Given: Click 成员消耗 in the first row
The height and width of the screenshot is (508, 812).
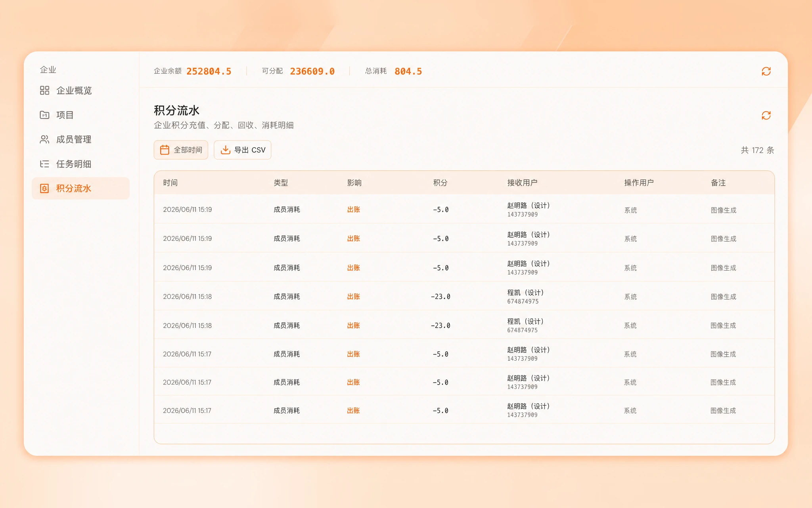Looking at the screenshot, I should pyautogui.click(x=287, y=210).
